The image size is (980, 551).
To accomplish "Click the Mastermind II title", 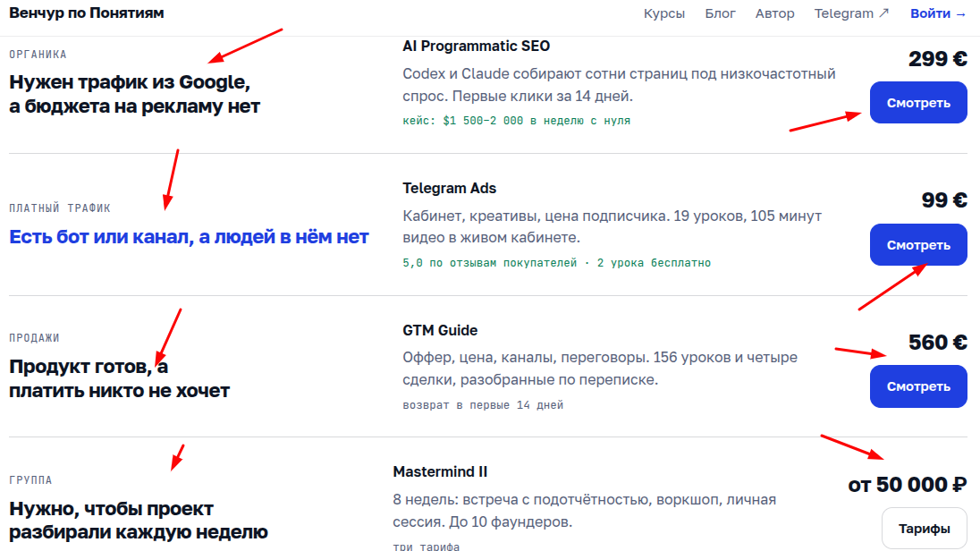I will 440,472.
